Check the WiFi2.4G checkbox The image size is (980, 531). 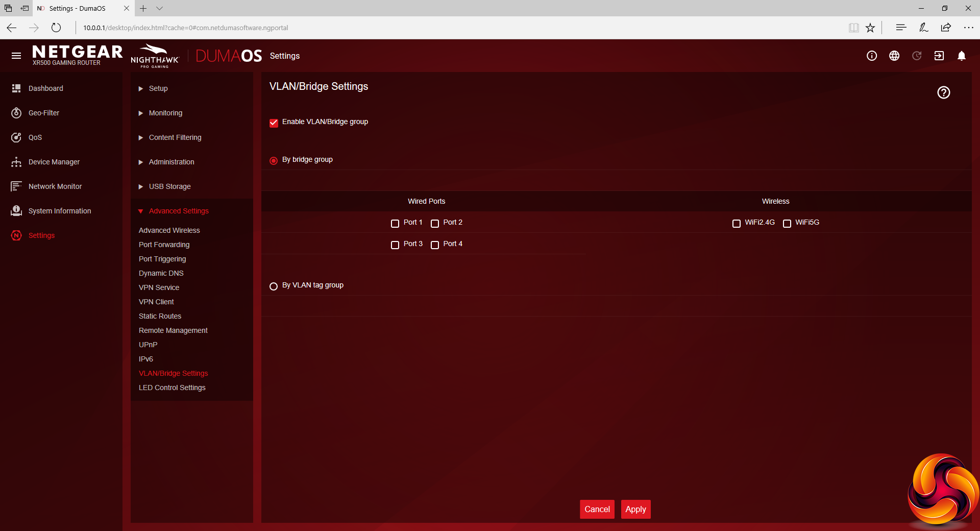(737, 223)
